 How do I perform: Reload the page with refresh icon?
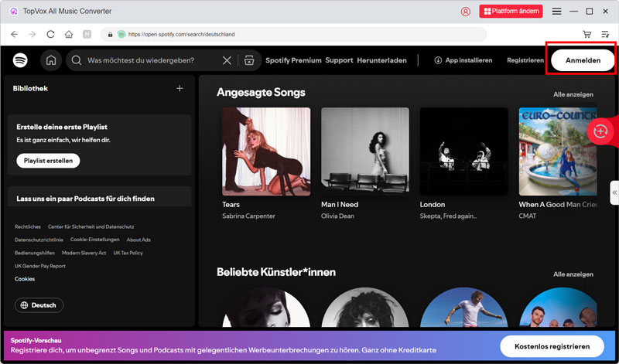tap(51, 34)
